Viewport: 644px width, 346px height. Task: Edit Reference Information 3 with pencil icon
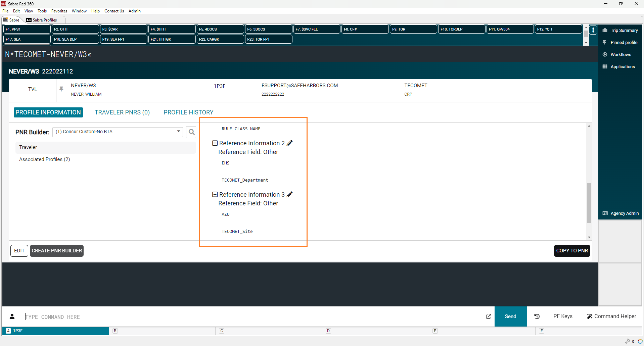click(x=290, y=194)
